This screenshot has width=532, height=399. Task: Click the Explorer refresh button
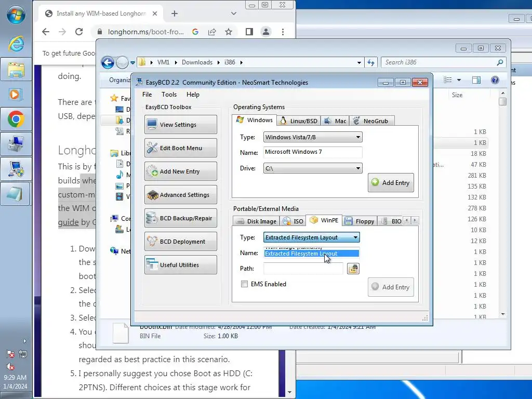tap(371, 62)
